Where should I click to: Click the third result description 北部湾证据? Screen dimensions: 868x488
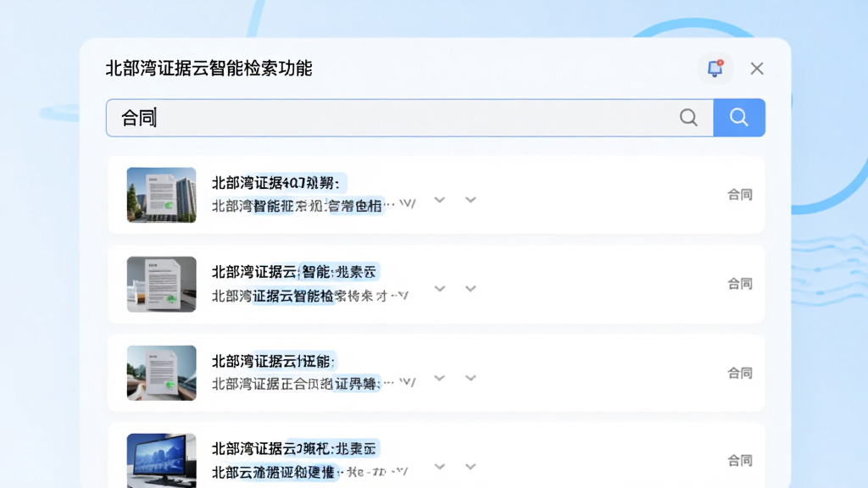314,383
